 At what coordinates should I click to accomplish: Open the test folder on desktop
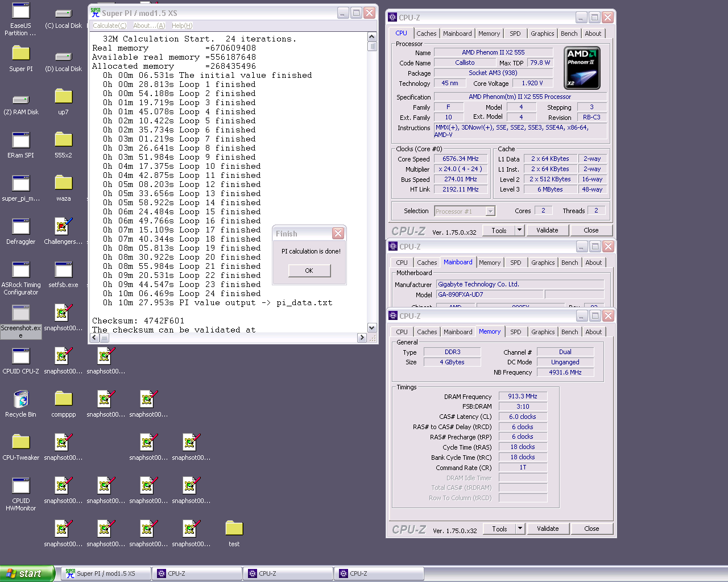(x=234, y=534)
